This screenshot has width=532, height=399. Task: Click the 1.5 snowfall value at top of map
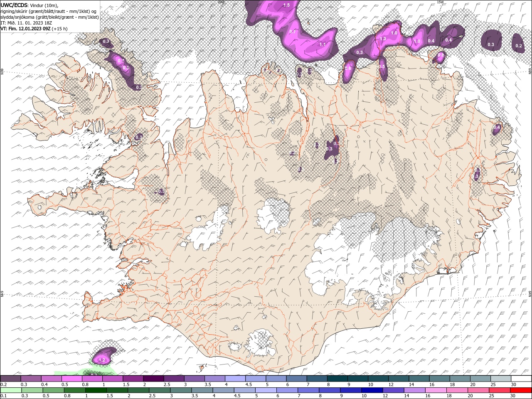pyautogui.click(x=286, y=5)
